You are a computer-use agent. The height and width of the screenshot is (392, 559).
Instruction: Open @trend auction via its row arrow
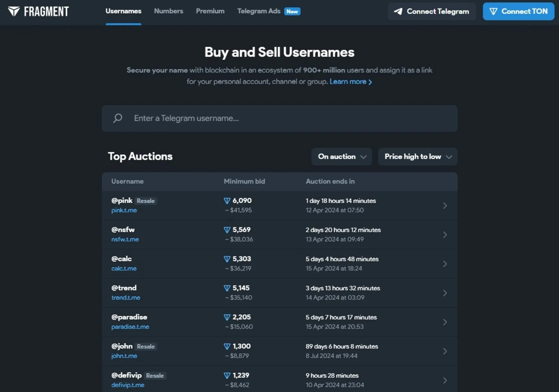coord(445,293)
